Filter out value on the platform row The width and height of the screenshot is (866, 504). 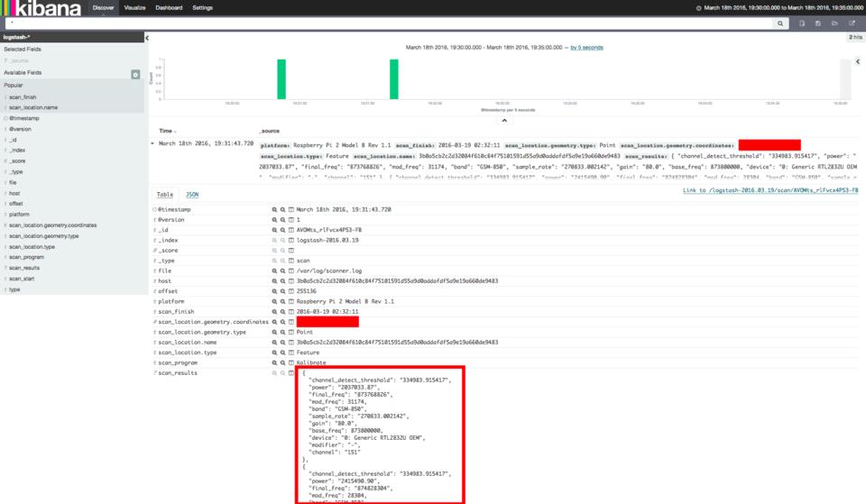click(x=282, y=300)
